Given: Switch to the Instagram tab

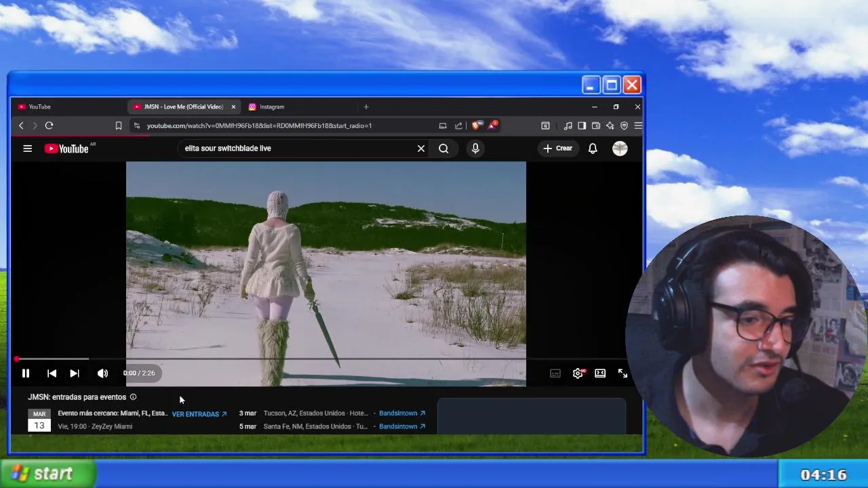Looking at the screenshot, I should coord(298,106).
